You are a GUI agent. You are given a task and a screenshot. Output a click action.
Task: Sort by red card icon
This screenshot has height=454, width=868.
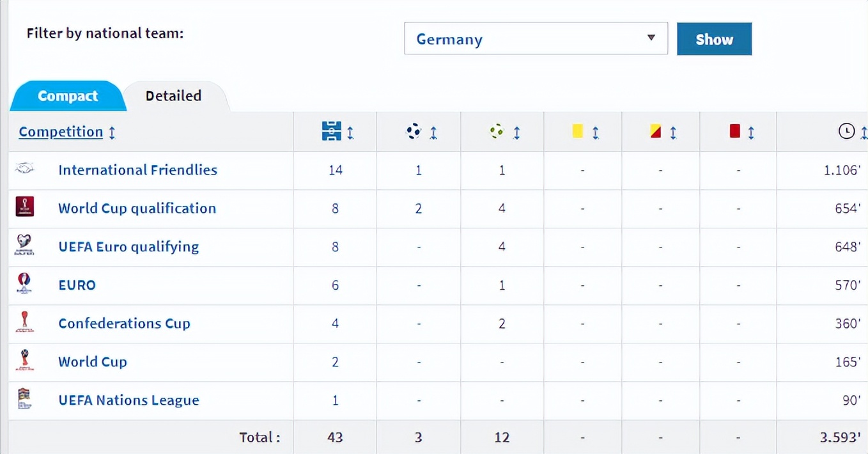pyautogui.click(x=734, y=132)
